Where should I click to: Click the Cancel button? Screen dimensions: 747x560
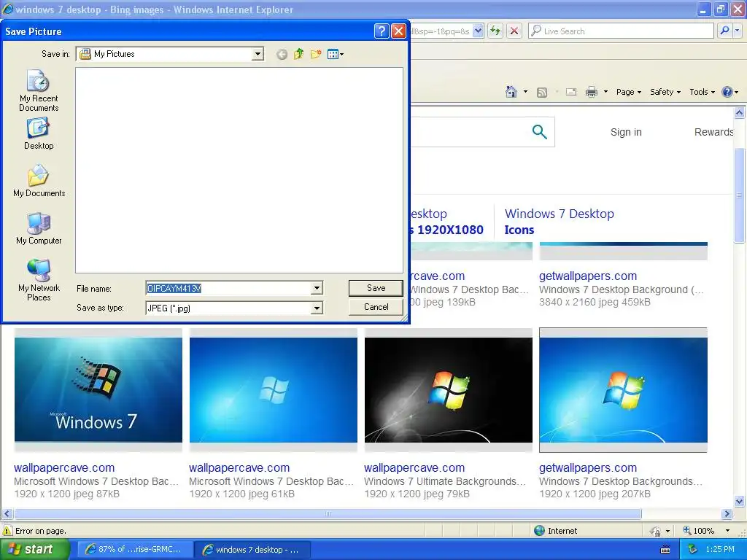point(376,307)
